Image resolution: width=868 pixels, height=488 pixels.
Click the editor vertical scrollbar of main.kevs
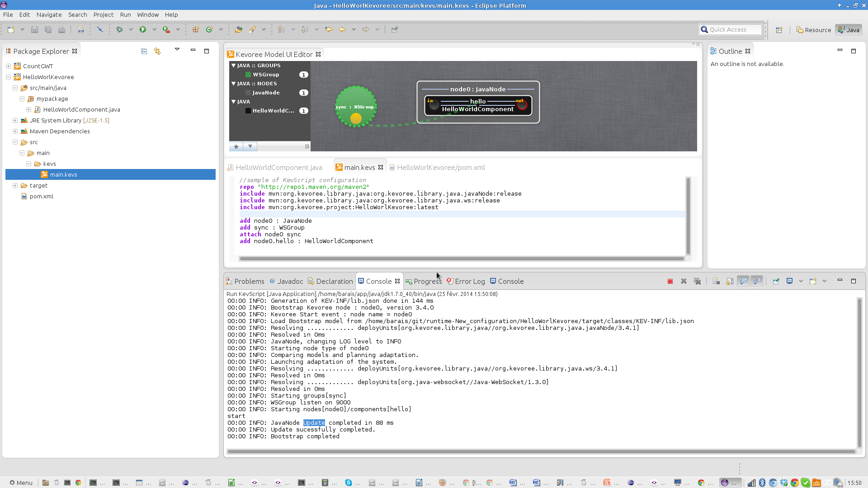(x=688, y=216)
